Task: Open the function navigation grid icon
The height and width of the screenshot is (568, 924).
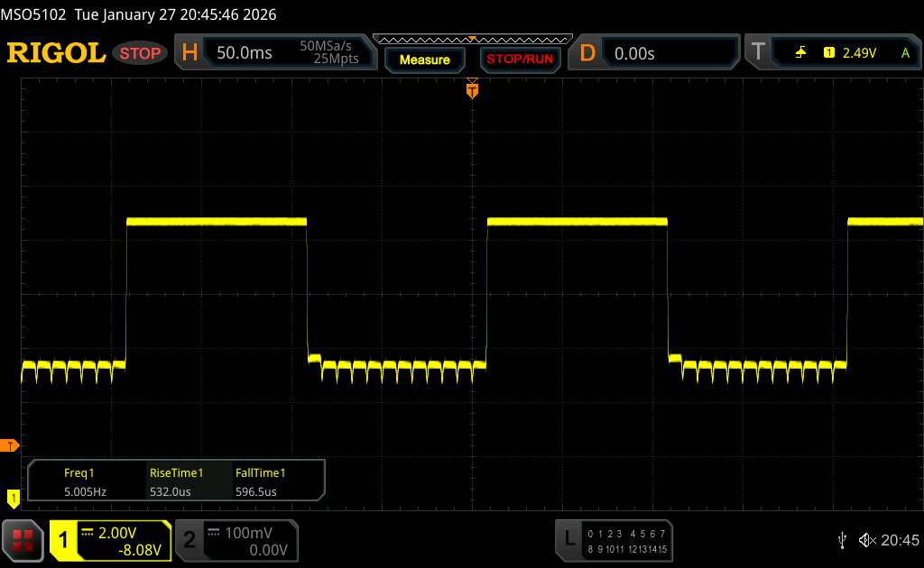Action: [x=23, y=539]
